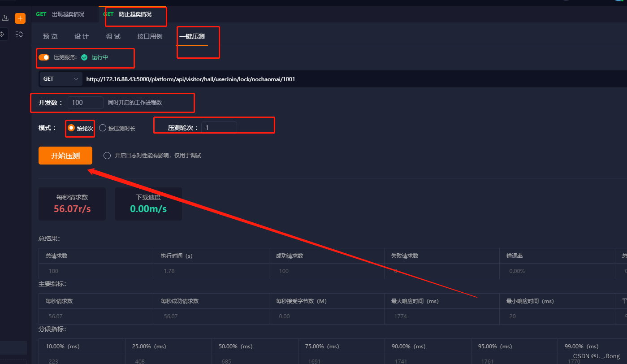Open the 预览 tab
This screenshot has height=364, width=627.
pos(50,36)
